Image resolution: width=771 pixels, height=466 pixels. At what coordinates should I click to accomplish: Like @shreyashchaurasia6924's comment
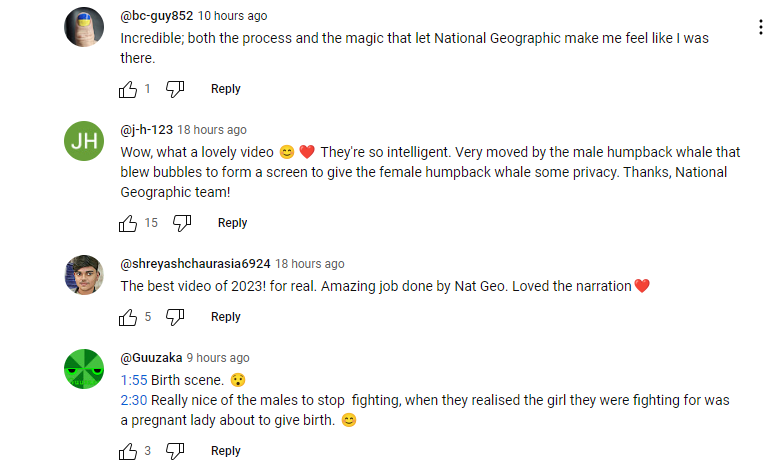(x=128, y=317)
